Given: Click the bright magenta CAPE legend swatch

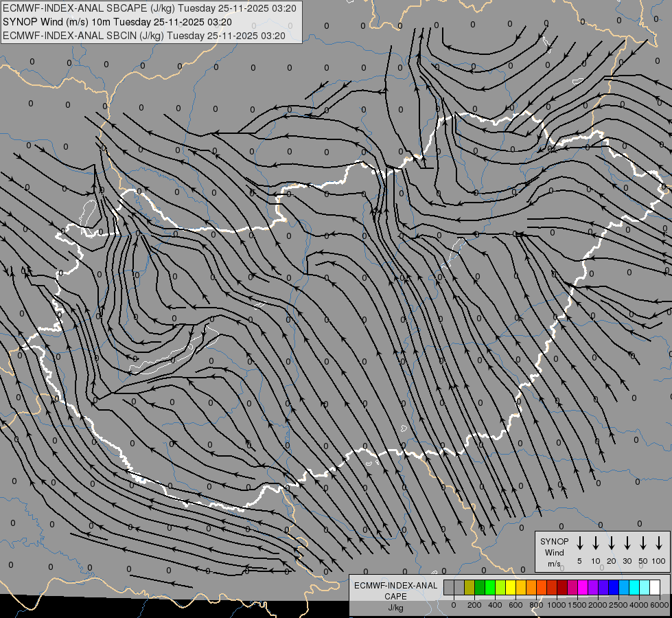Looking at the screenshot, I should click(x=583, y=587).
